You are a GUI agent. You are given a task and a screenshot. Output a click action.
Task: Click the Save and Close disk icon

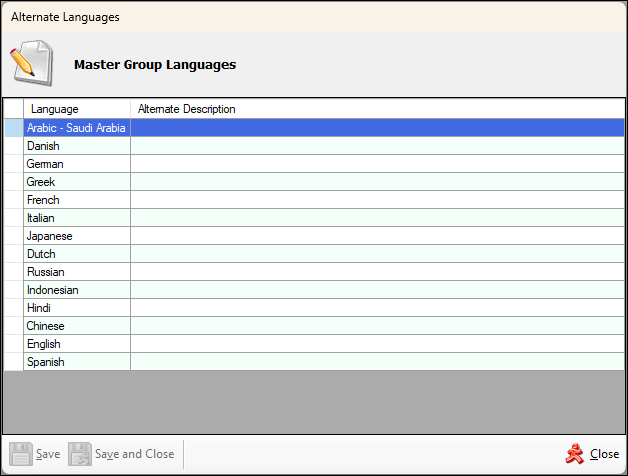point(80,454)
